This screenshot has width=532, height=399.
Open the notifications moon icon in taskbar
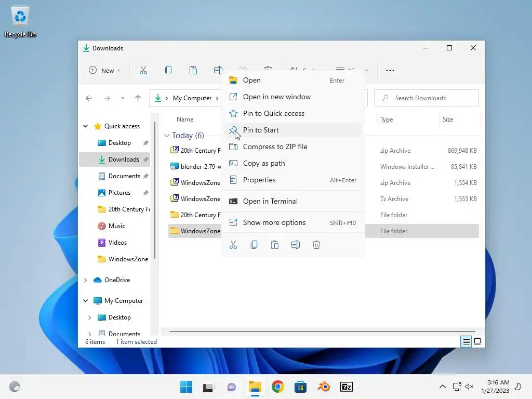coord(518,387)
